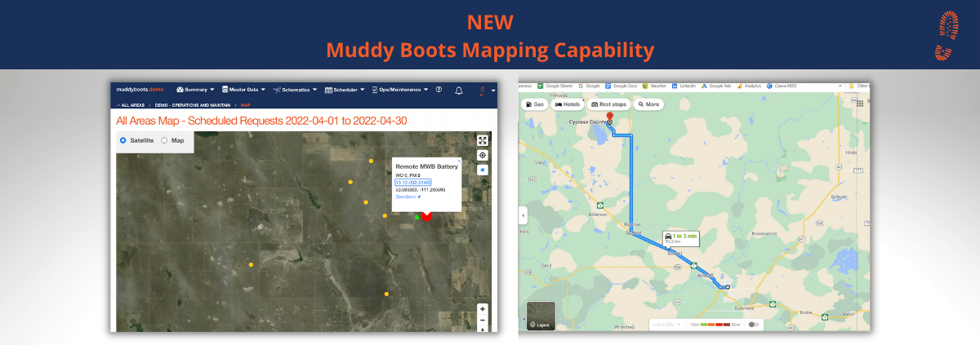This screenshot has width=980, height=345.
Task: Zoom in on the satellite map
Action: pyautogui.click(x=483, y=309)
